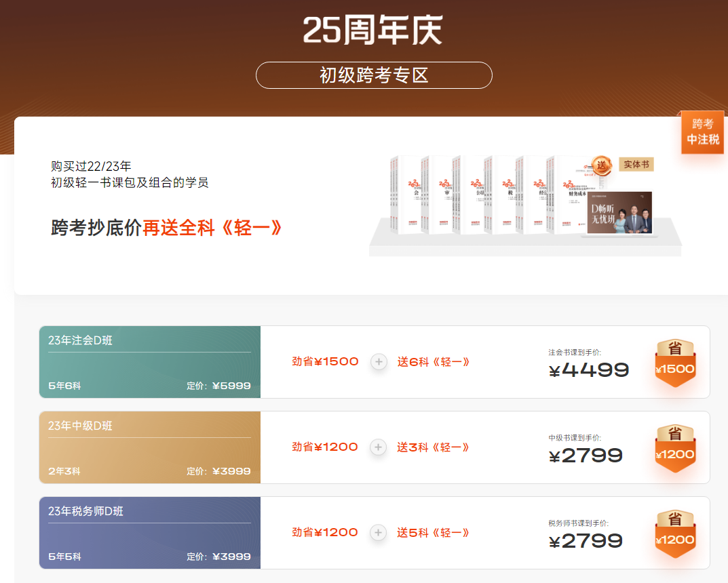Image resolution: width=728 pixels, height=583 pixels.
Task: Click the 送5科《轻一》 offer text
Action: (x=434, y=533)
